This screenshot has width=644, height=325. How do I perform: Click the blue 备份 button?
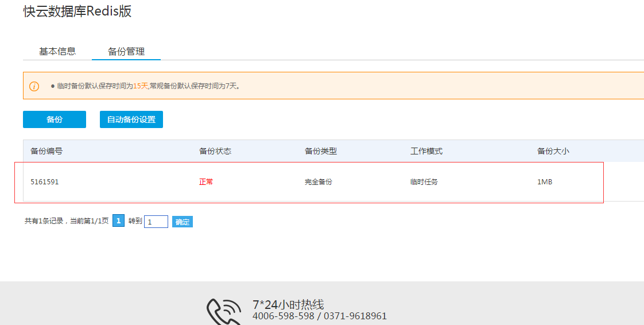point(55,119)
